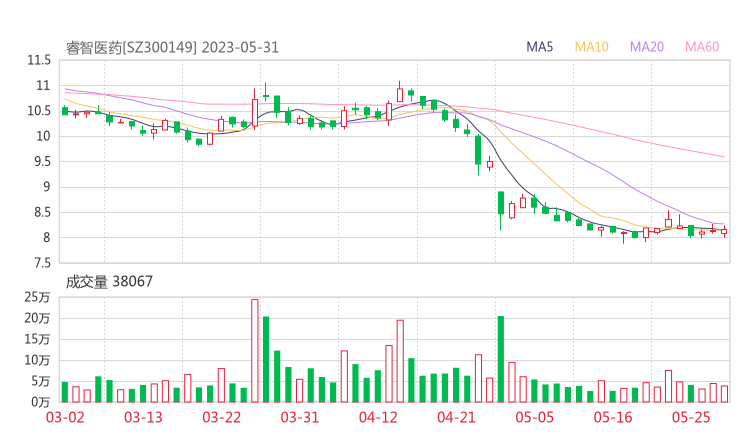Click the 05-05 date axis label
Screen dimensions: 740x440
[534, 417]
